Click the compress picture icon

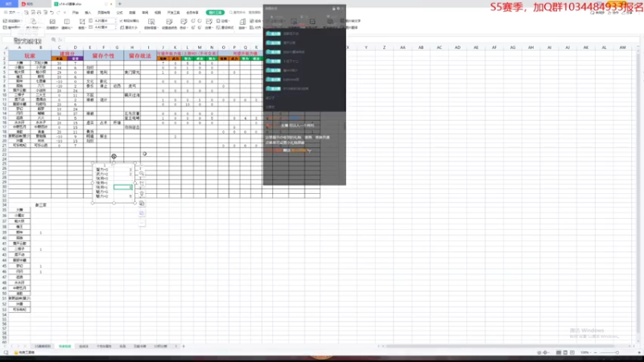(52, 22)
